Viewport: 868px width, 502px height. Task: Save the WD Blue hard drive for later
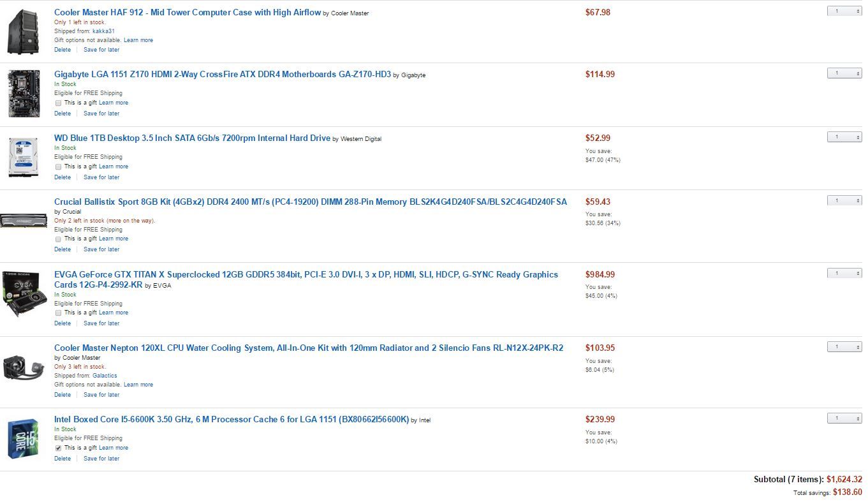[x=101, y=177]
